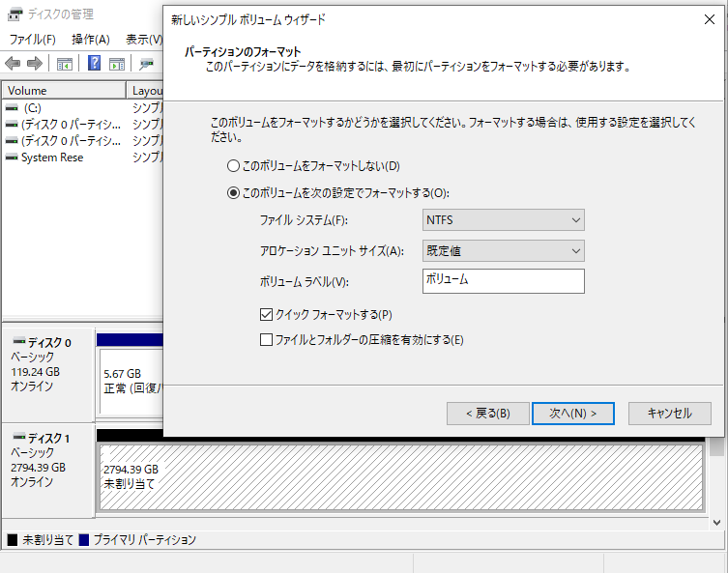The width and height of the screenshot is (728, 573).
Task: Click the drive settings toolbar icon
Action: (147, 63)
